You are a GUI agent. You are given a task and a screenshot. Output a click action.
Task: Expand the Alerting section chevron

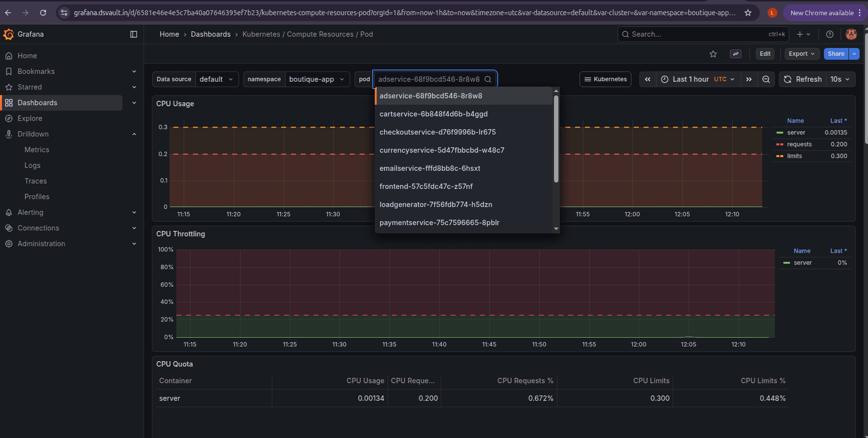134,212
